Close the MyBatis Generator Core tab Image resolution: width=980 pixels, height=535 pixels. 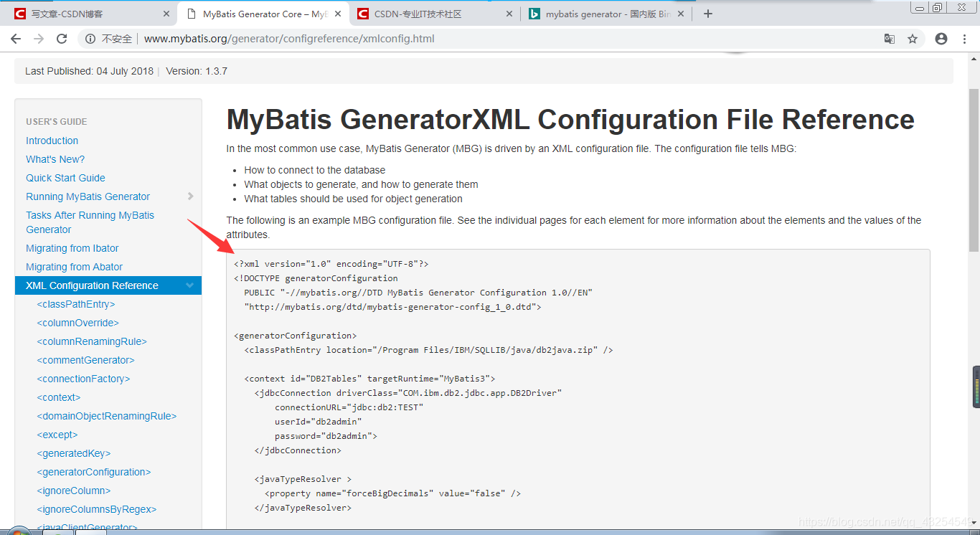339,14
